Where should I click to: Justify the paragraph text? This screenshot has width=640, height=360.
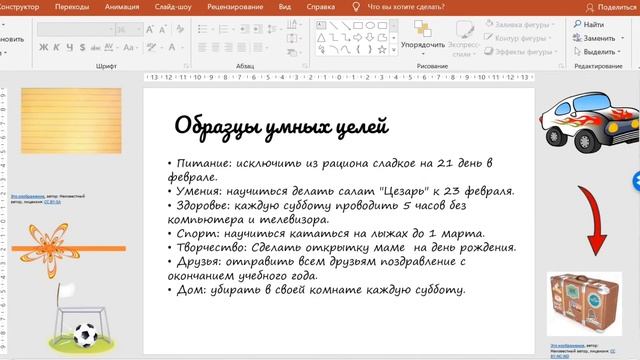pyautogui.click(x=242, y=47)
